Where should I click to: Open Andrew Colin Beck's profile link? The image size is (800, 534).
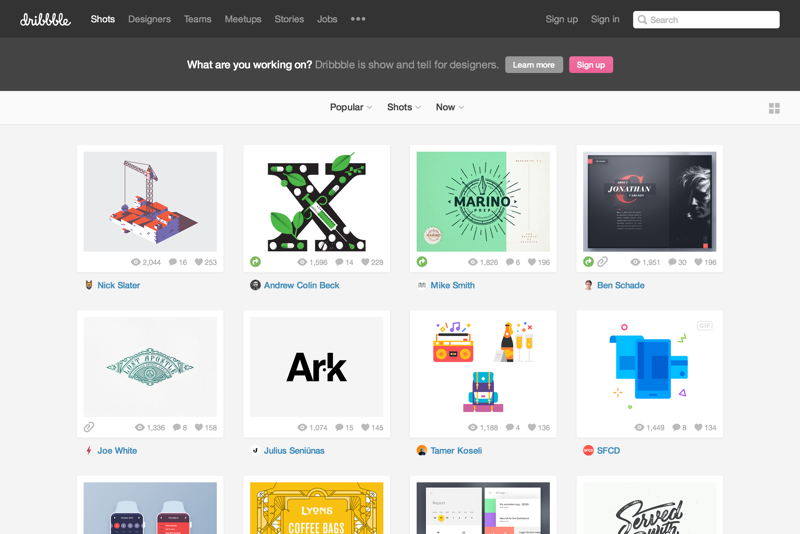302,285
